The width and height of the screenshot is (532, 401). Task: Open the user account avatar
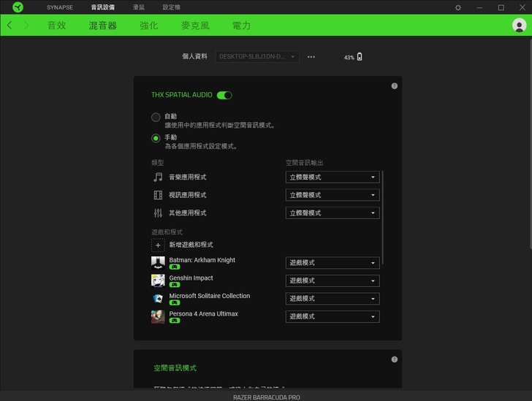[519, 25]
